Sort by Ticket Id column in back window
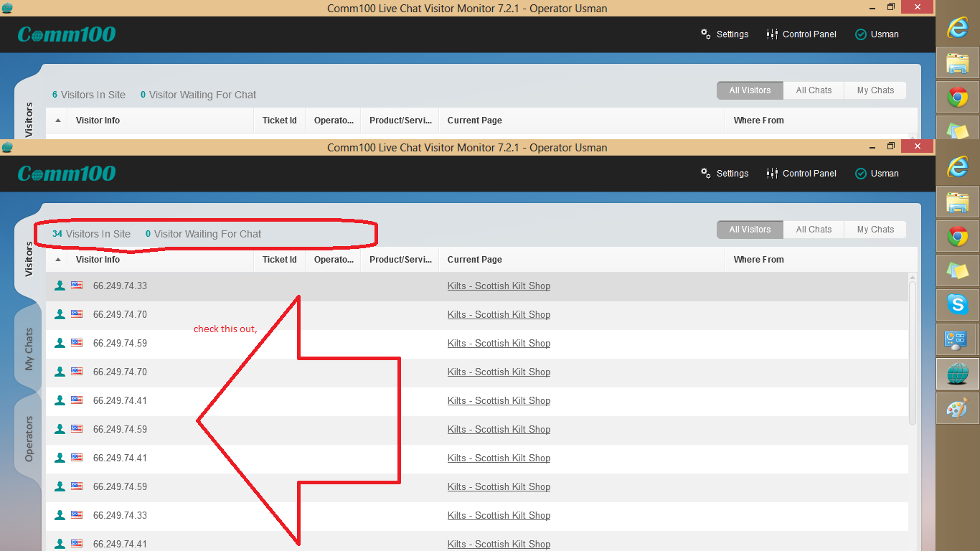The height and width of the screenshot is (551, 980). tap(280, 121)
